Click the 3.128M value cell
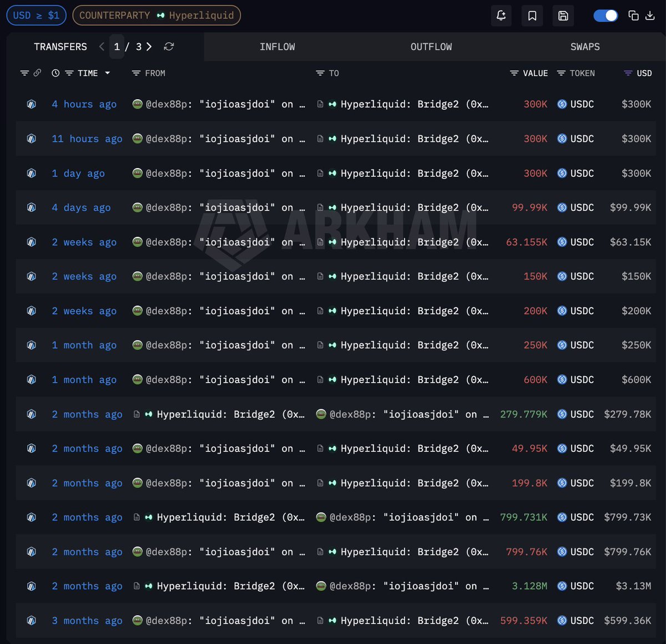The width and height of the screenshot is (666, 644). tap(529, 586)
